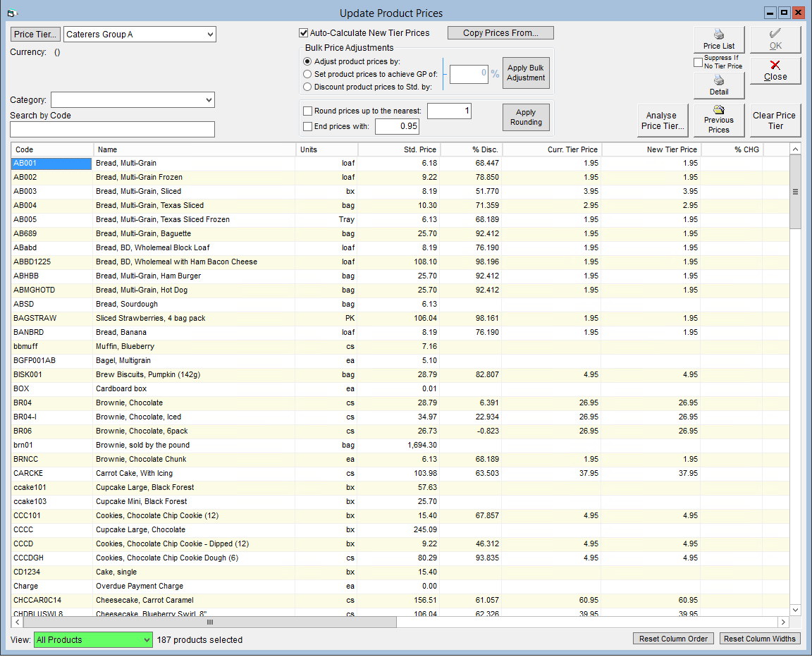This screenshot has width=812, height=657.
Task: Sort by % CHG column header
Action: click(732, 149)
